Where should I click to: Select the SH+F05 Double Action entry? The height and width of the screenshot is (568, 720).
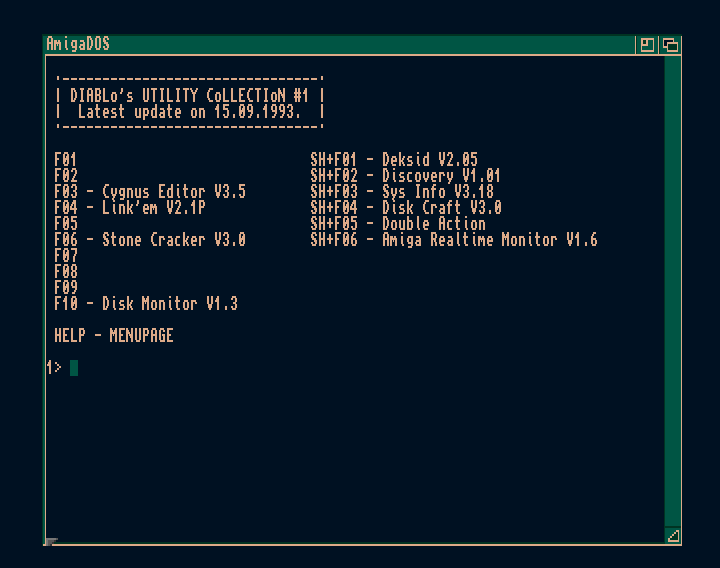398,224
